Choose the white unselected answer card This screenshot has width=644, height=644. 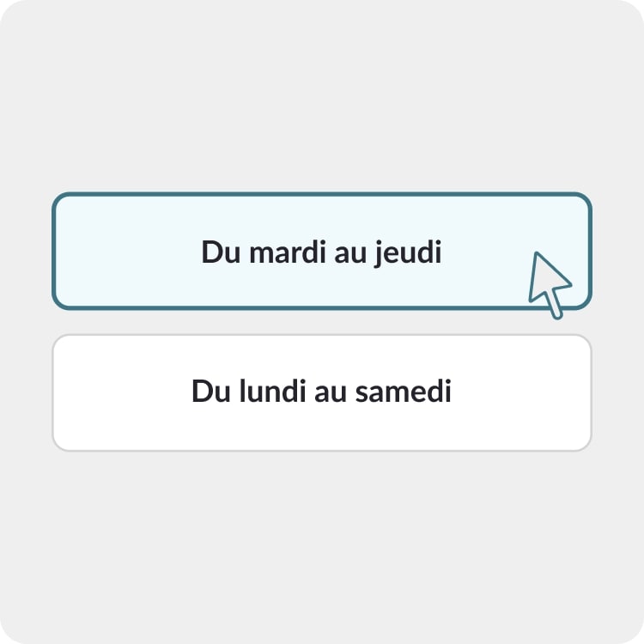click(321, 392)
